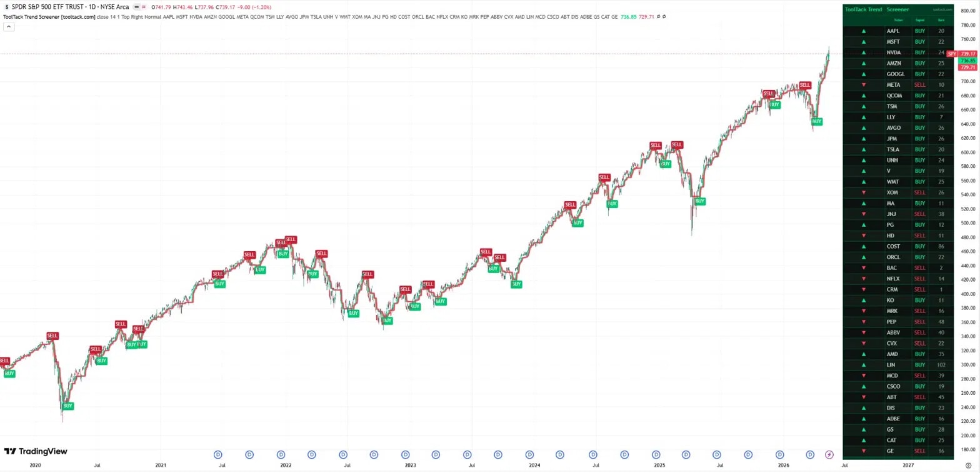Click the MSFT ticker cell

point(894,41)
